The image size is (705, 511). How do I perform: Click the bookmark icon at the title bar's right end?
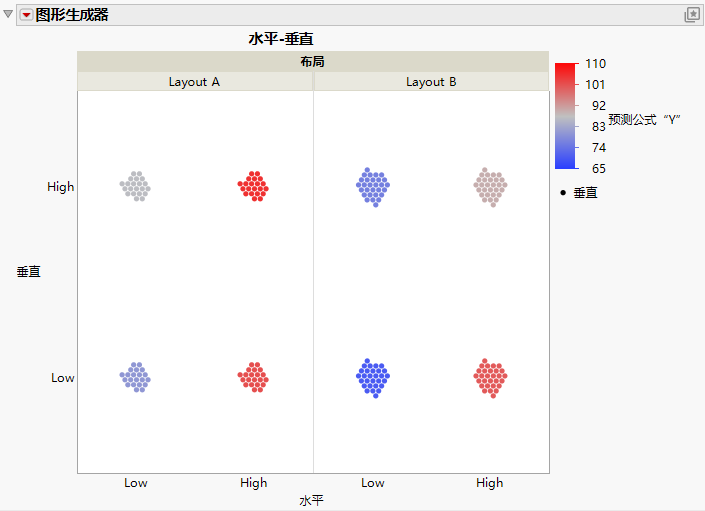(x=692, y=15)
